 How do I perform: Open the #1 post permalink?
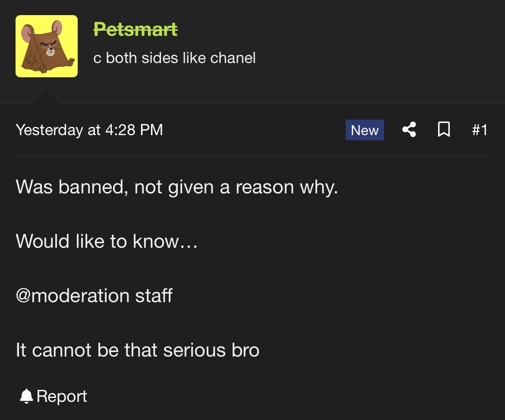pos(479,130)
